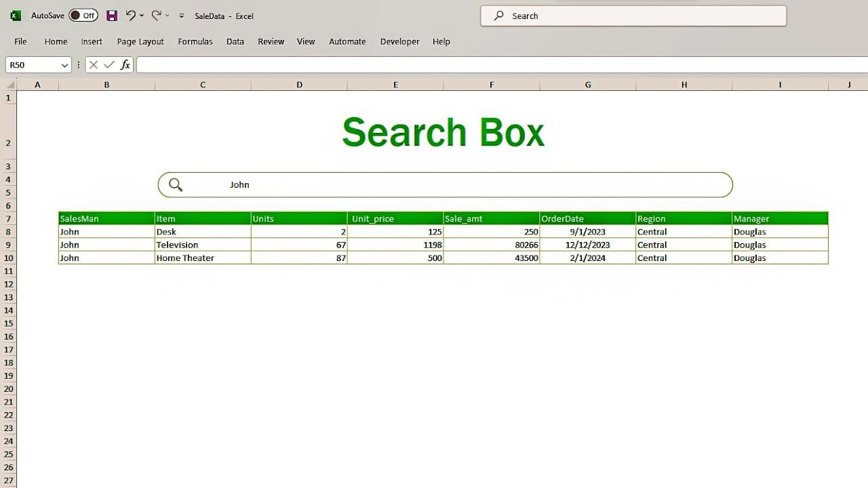Expand Customize Quick Access Toolbar arrow
868x488 pixels.
point(181,16)
